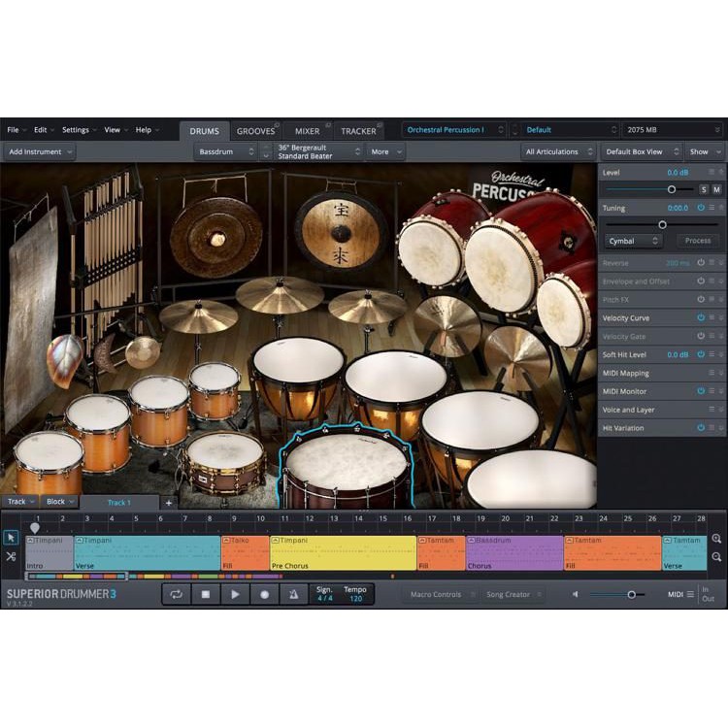
Task: Open the Add Instrument dropdown
Action: (x=40, y=151)
